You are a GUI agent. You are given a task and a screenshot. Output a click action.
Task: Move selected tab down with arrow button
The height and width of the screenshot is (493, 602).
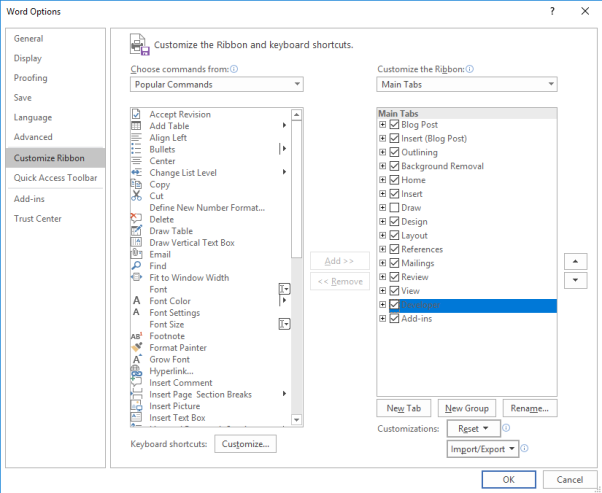575,280
